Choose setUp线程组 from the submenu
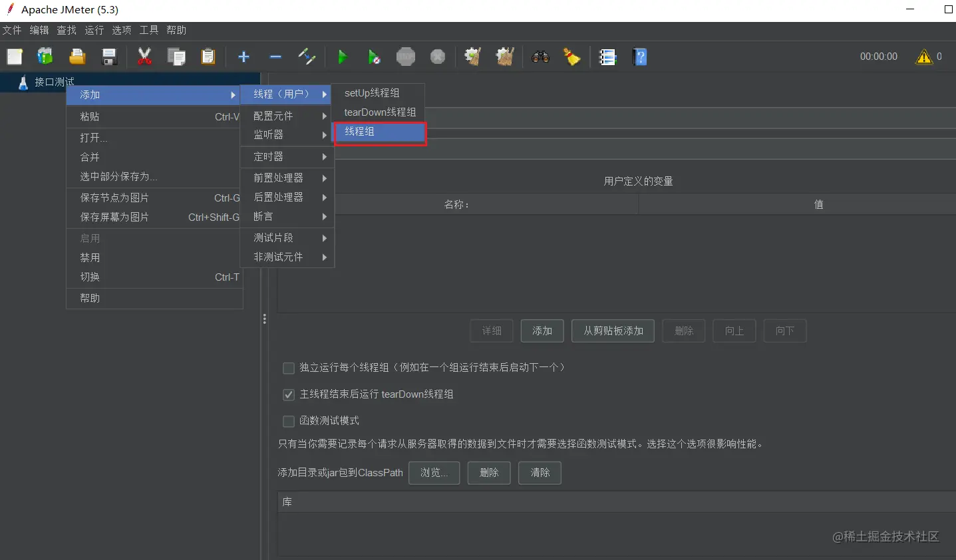The width and height of the screenshot is (956, 560). coord(379,93)
